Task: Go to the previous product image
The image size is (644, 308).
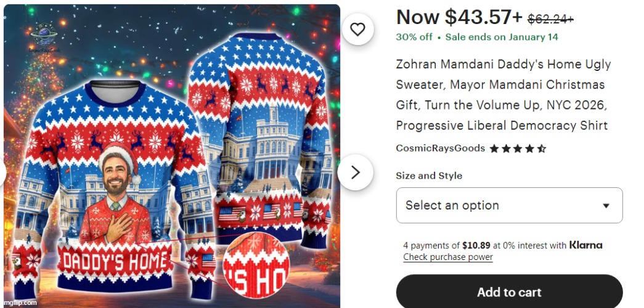Action: click(x=2, y=172)
